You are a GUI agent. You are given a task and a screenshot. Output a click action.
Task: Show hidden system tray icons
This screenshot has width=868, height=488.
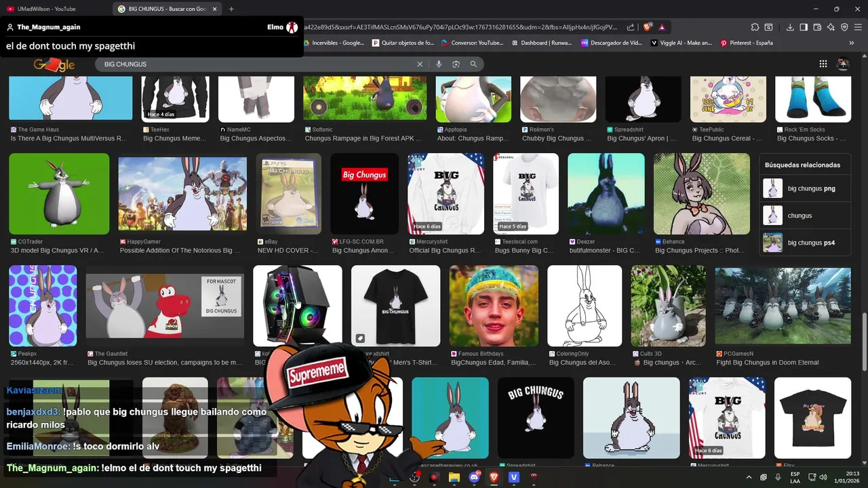coord(749,477)
